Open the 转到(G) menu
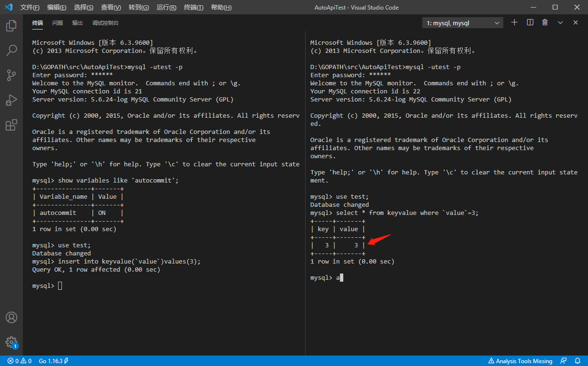Image resolution: width=588 pixels, height=366 pixels. point(139,7)
